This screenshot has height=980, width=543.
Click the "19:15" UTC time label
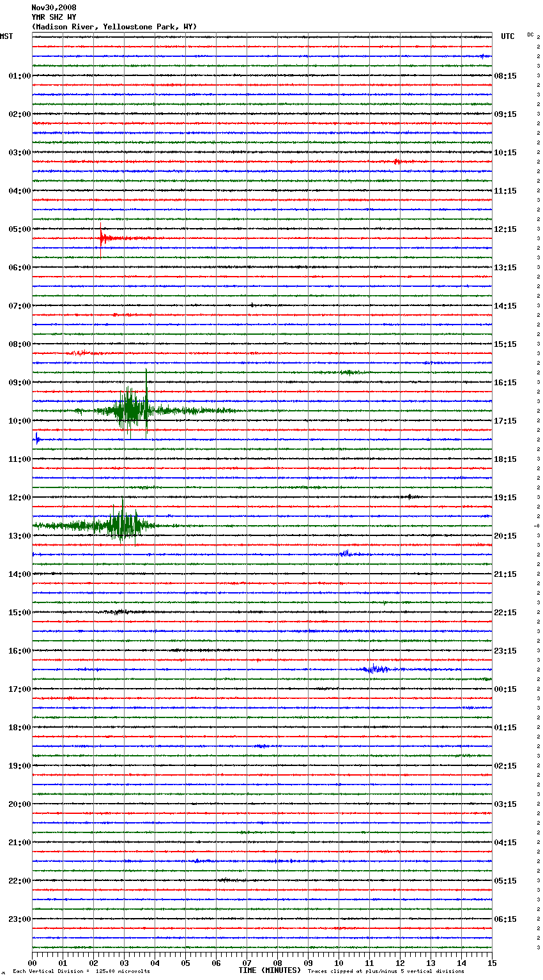tap(505, 498)
